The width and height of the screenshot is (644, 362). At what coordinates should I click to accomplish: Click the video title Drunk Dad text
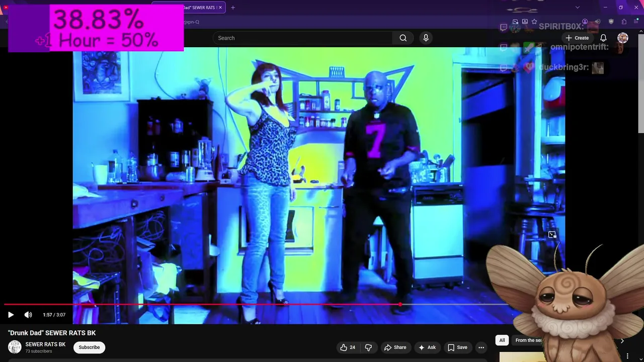tap(52, 333)
